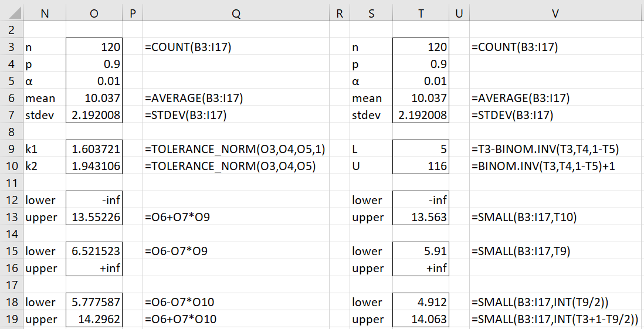This screenshot has width=644, height=329.
Task: Click the +inf cell in column T
Action: pyautogui.click(x=421, y=268)
